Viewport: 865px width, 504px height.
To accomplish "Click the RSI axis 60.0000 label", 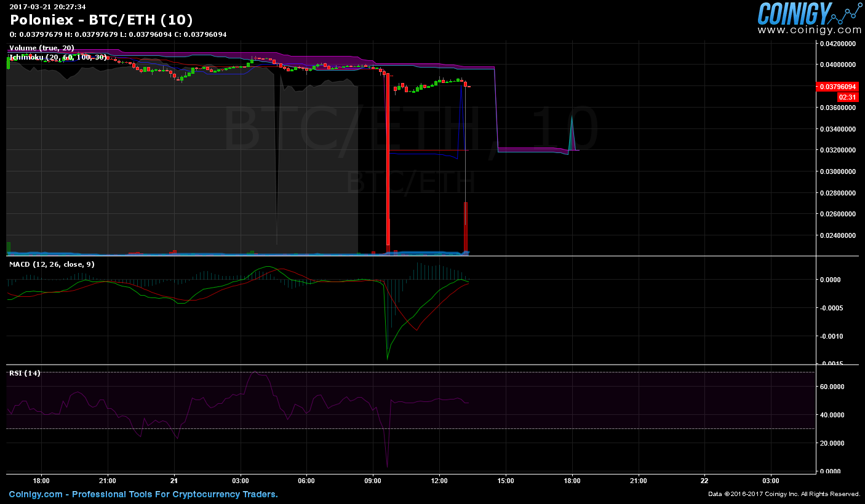I will click(x=831, y=387).
